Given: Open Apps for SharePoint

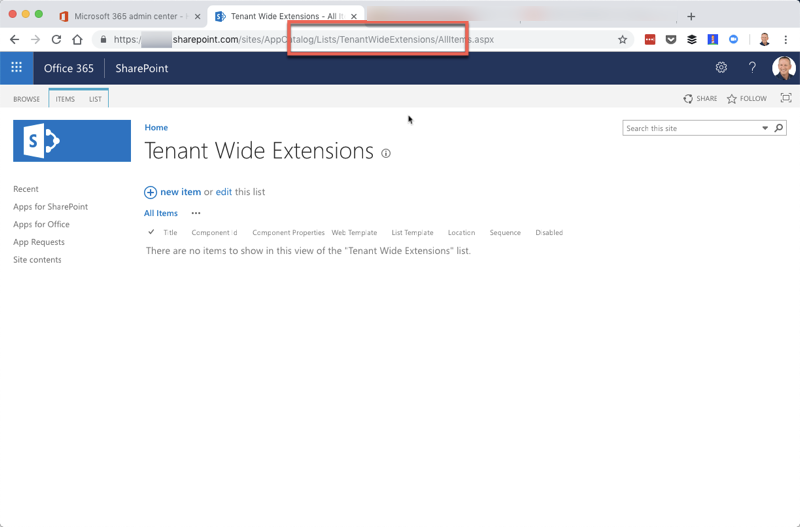Looking at the screenshot, I should [x=51, y=207].
